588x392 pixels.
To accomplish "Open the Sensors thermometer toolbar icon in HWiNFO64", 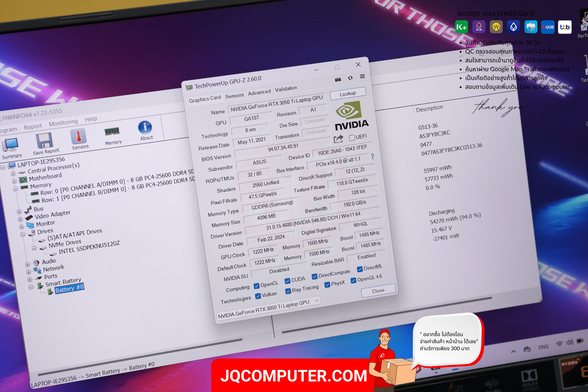I will point(78,136).
